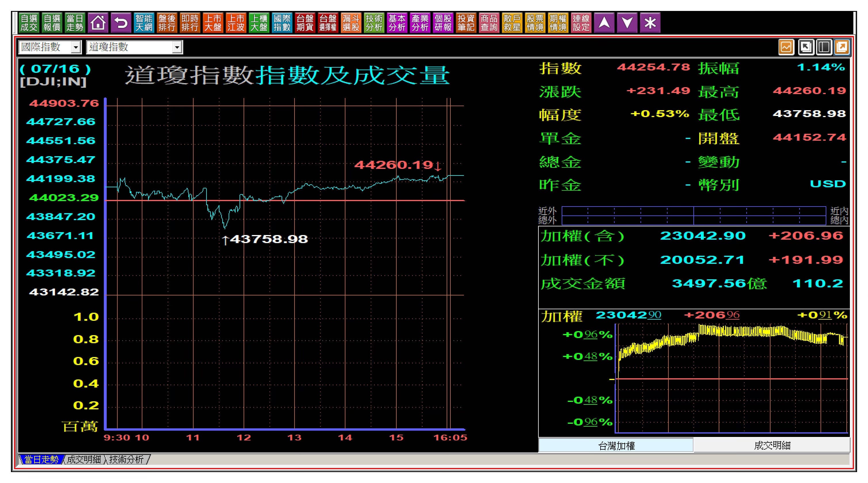Expand the 國際指數 category dropdown

coord(76,47)
